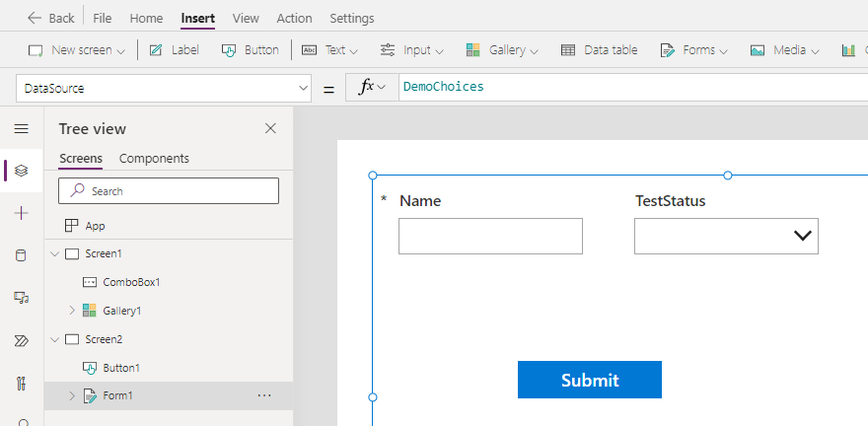Open the more options ellipsis for Form1

(x=264, y=395)
